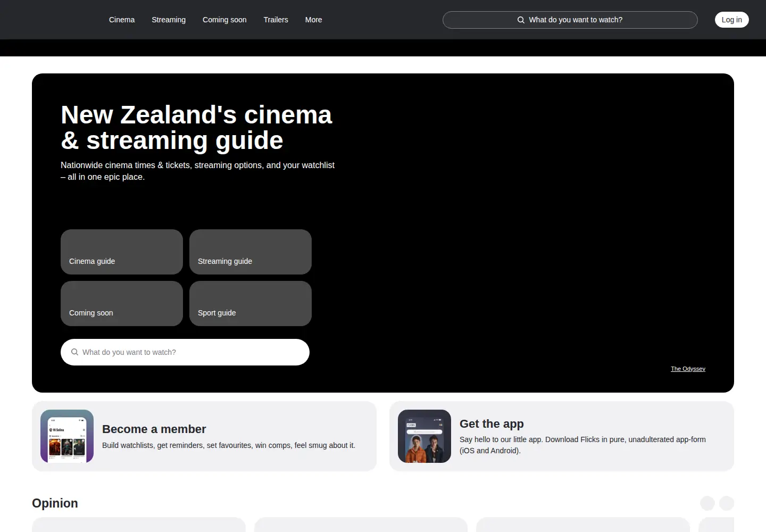Viewport: 766px width, 532px height.
Task: Follow The Odyssey link
Action: [688, 369]
